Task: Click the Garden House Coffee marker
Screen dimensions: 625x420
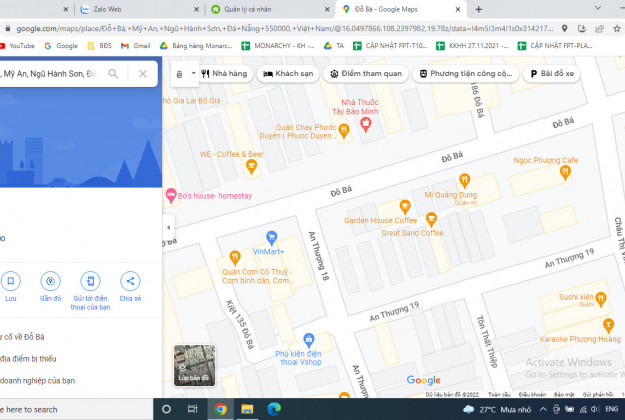Action: [405, 207]
